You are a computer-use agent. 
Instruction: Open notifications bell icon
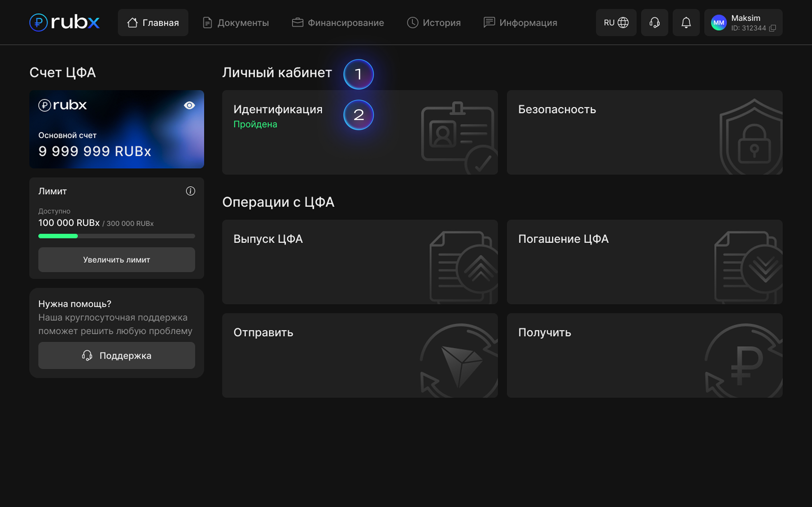686,23
